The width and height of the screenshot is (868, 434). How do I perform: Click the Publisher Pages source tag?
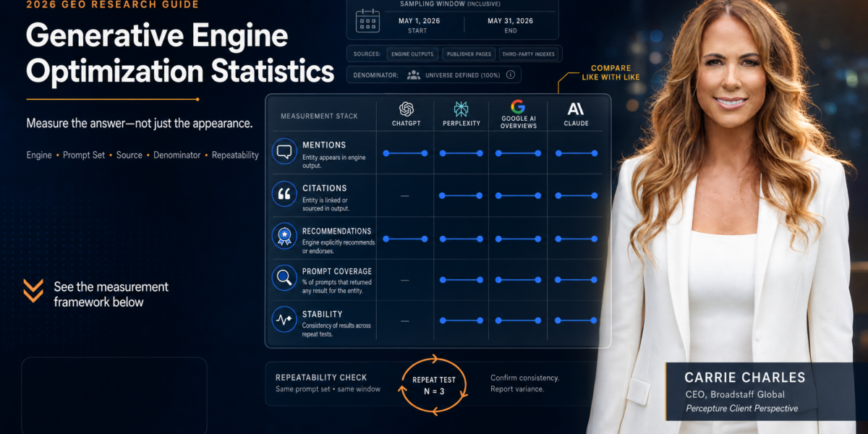pyautogui.click(x=468, y=54)
